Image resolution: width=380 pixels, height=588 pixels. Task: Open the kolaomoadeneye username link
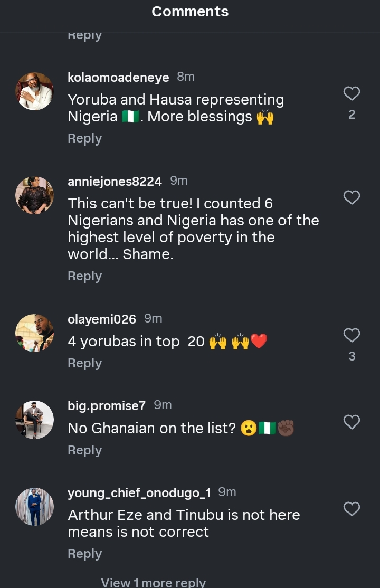coord(118,78)
